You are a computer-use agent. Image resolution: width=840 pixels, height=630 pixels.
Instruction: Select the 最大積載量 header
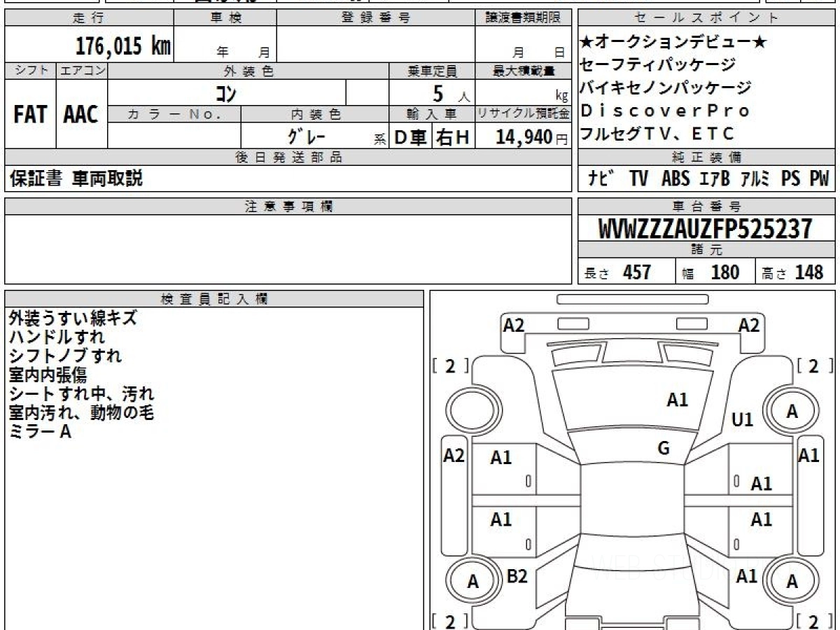click(524, 71)
